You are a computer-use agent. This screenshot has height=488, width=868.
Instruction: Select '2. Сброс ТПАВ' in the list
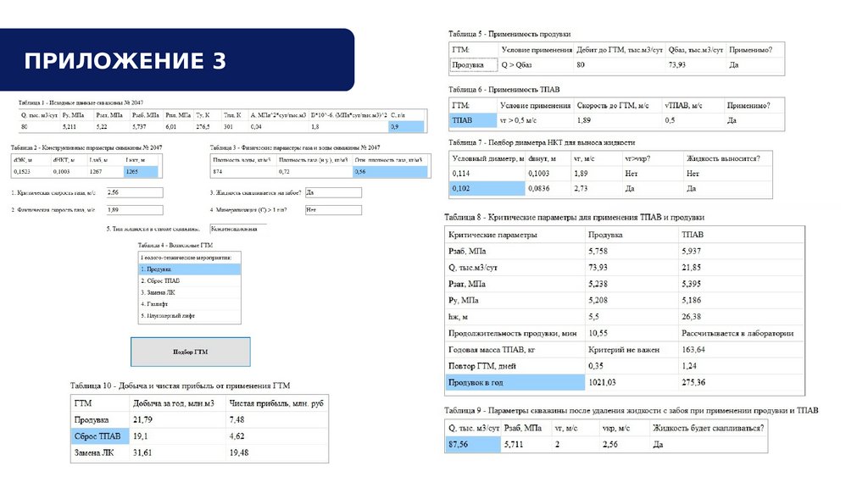click(x=189, y=281)
